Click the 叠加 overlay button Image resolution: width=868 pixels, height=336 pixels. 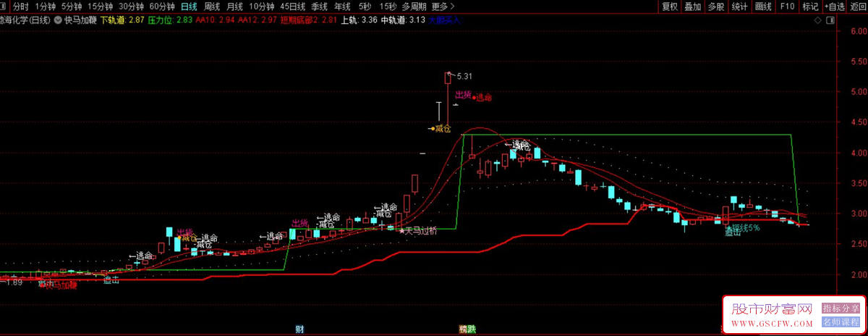pos(693,7)
